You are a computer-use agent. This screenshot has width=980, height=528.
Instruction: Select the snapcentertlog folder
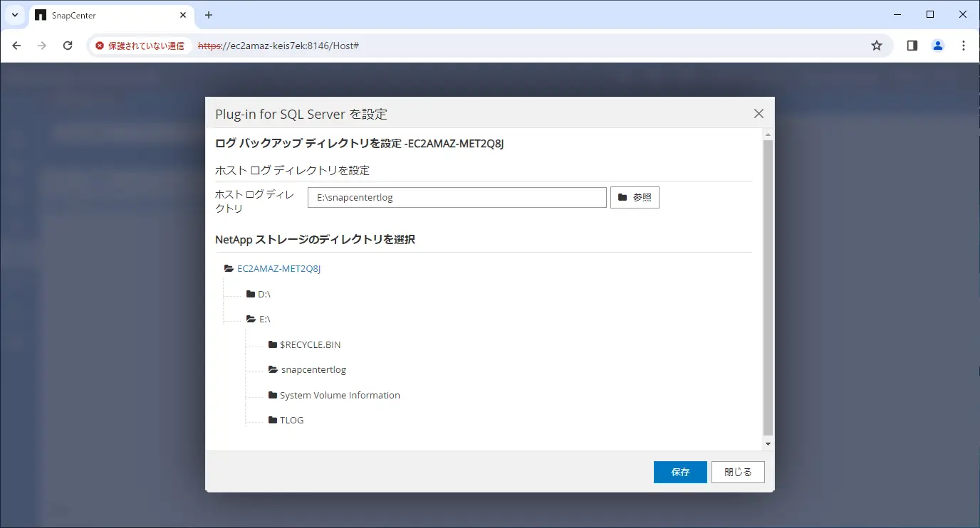[314, 370]
